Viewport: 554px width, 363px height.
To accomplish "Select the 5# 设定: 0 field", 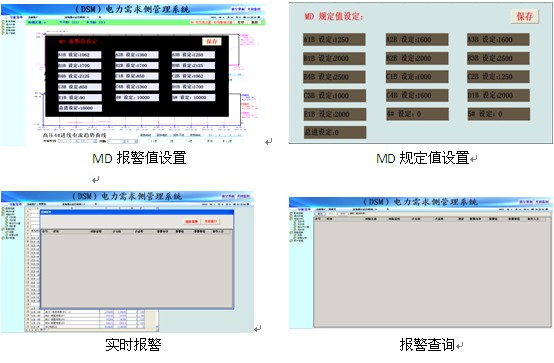I will click(x=498, y=114).
